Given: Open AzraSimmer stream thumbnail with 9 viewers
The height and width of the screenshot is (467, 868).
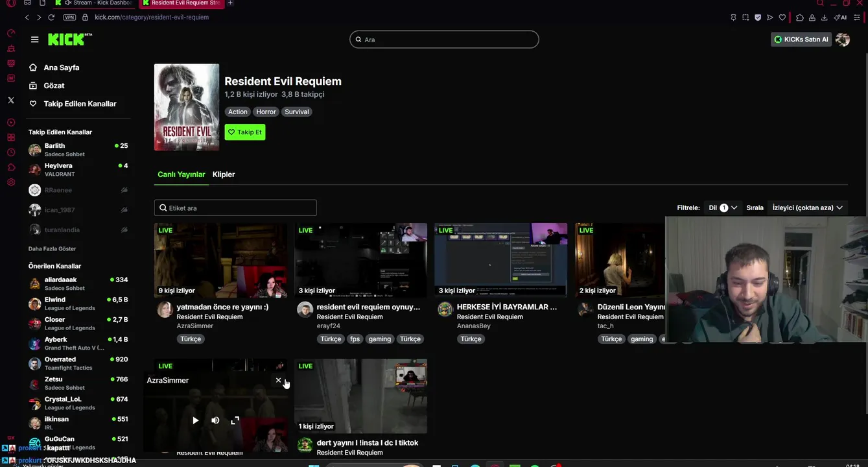Looking at the screenshot, I should (x=220, y=260).
